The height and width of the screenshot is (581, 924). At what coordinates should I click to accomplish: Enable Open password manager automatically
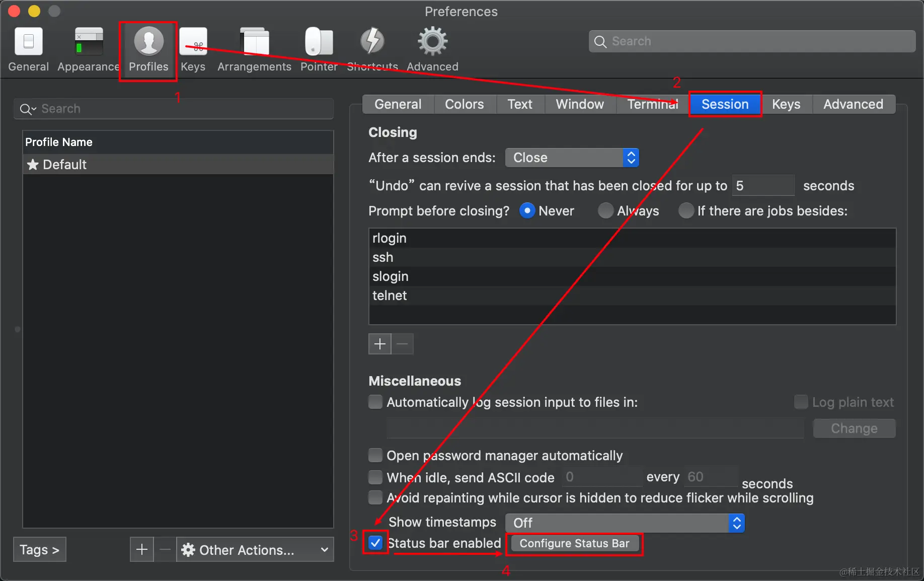(375, 455)
